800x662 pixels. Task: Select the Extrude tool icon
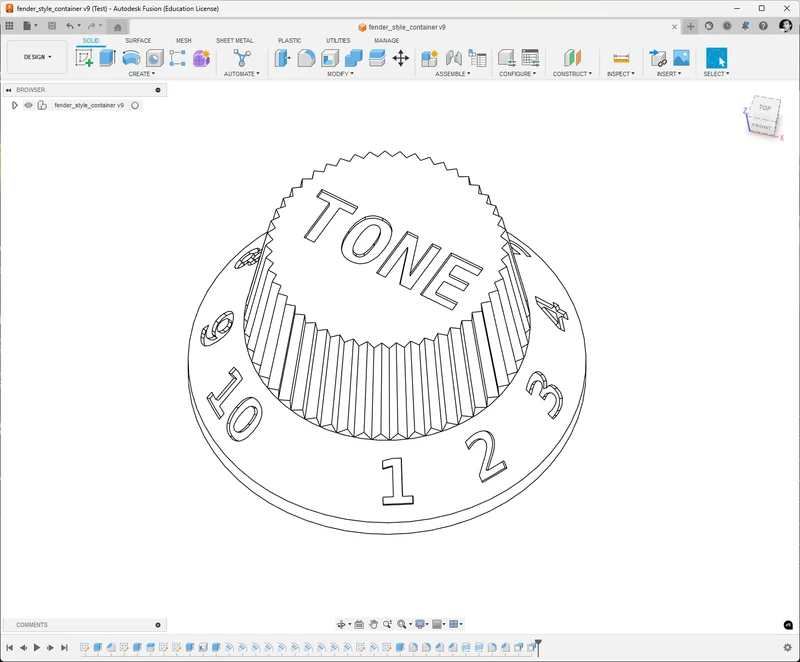point(107,58)
